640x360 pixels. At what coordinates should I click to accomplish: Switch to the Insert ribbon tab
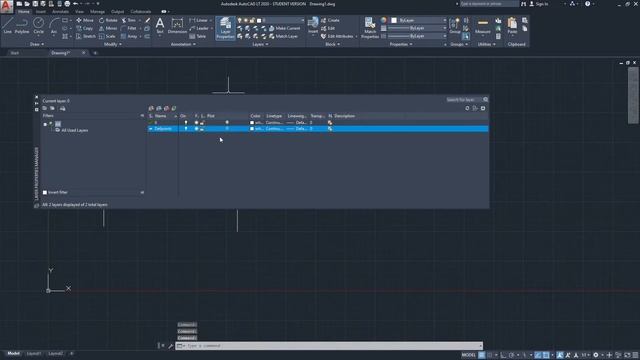point(41,12)
